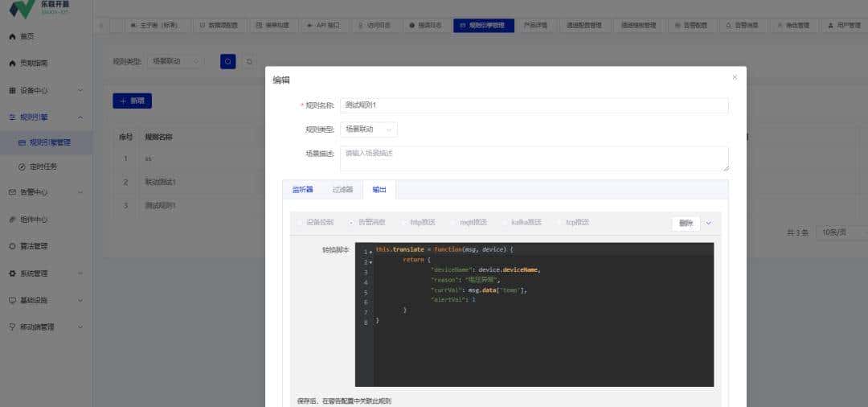Click the tab bar scroll-left arrow
This screenshot has width=868, height=407.
point(102,26)
